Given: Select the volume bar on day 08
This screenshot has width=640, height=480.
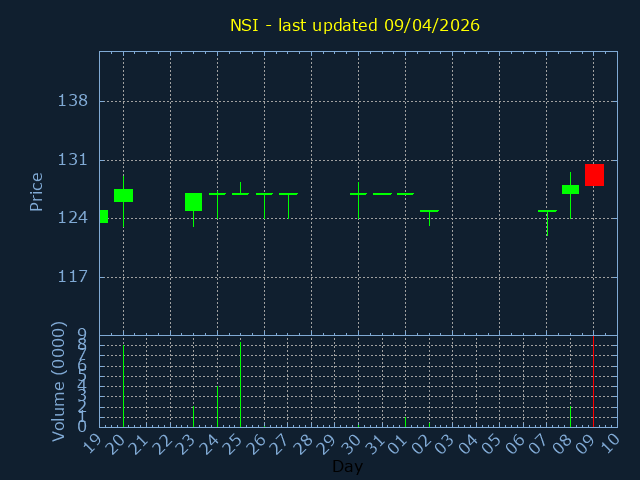Looking at the screenshot, I should [570, 416].
